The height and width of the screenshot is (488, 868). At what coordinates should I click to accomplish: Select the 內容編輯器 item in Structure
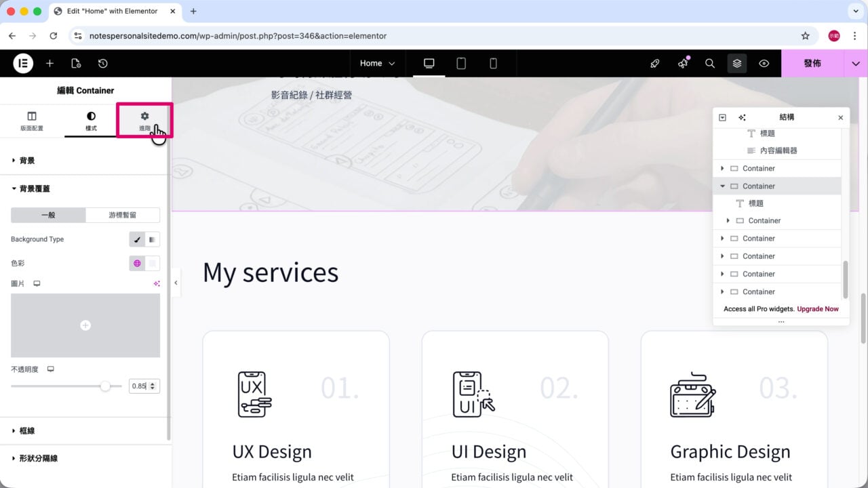tap(778, 150)
